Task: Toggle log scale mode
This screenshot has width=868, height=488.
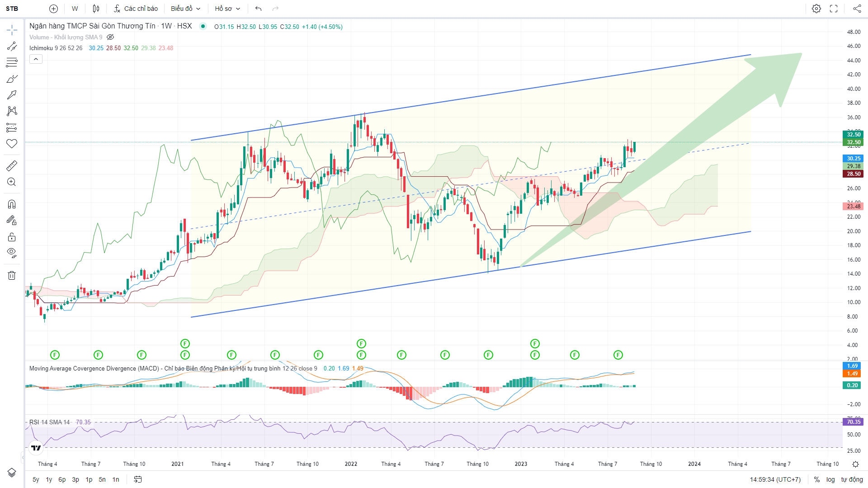Action: [830, 479]
